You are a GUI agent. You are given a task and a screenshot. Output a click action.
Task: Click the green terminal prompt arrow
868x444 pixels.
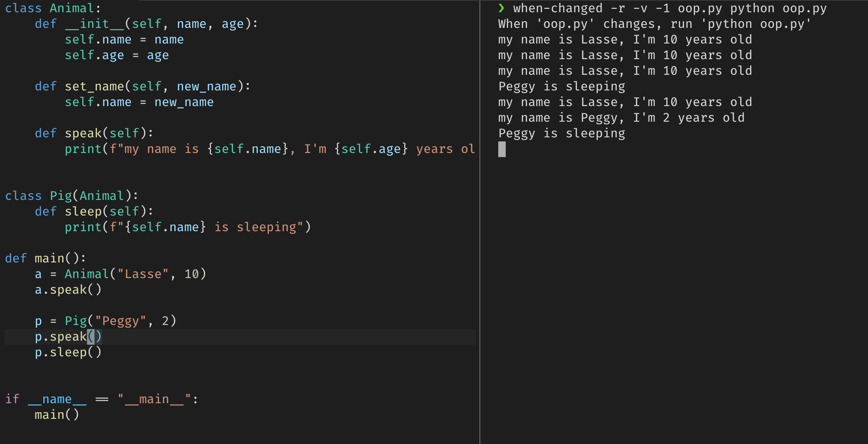(x=502, y=8)
